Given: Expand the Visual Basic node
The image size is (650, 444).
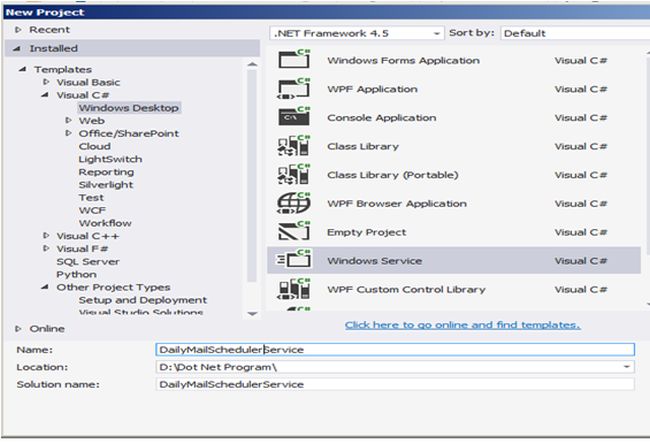Looking at the screenshot, I should [46, 82].
